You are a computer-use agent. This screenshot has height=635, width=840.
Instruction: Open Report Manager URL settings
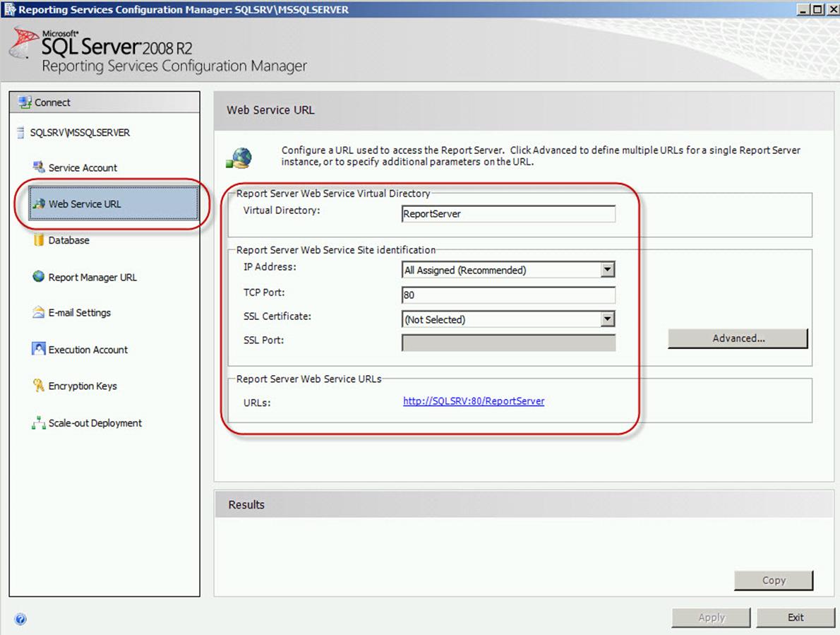point(92,277)
